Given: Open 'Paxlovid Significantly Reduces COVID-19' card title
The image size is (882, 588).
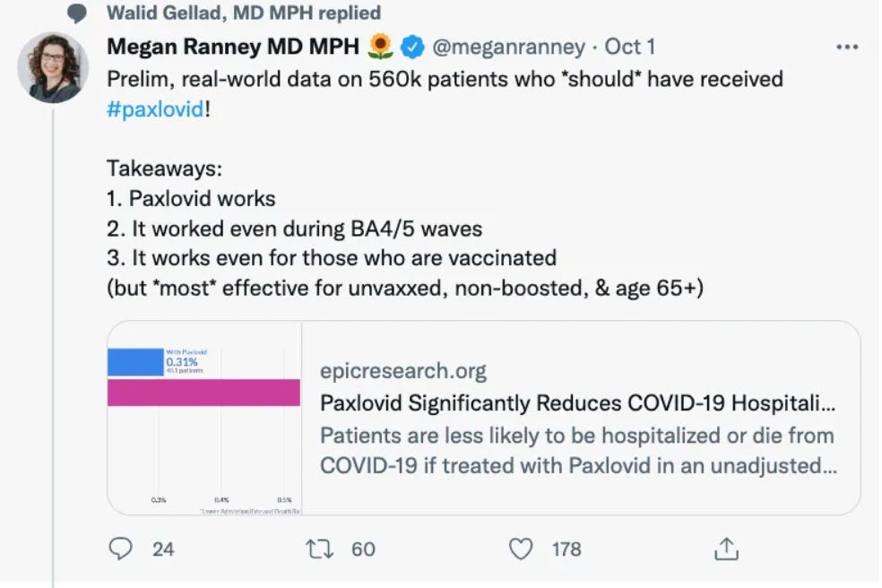Looking at the screenshot, I should 578,403.
